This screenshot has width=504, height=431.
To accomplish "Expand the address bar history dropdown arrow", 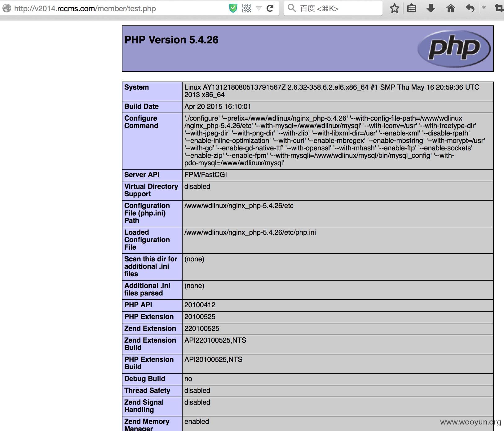I will pyautogui.click(x=259, y=9).
